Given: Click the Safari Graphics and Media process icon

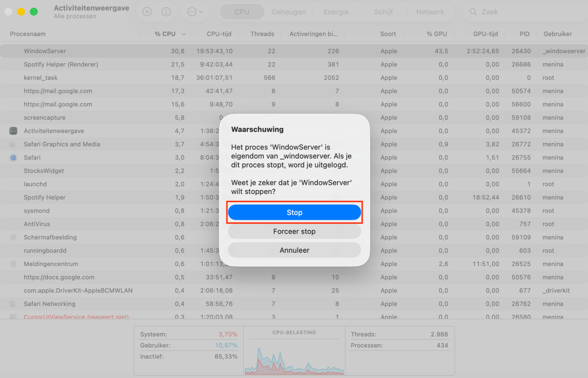Looking at the screenshot, I should pyautogui.click(x=13, y=144).
